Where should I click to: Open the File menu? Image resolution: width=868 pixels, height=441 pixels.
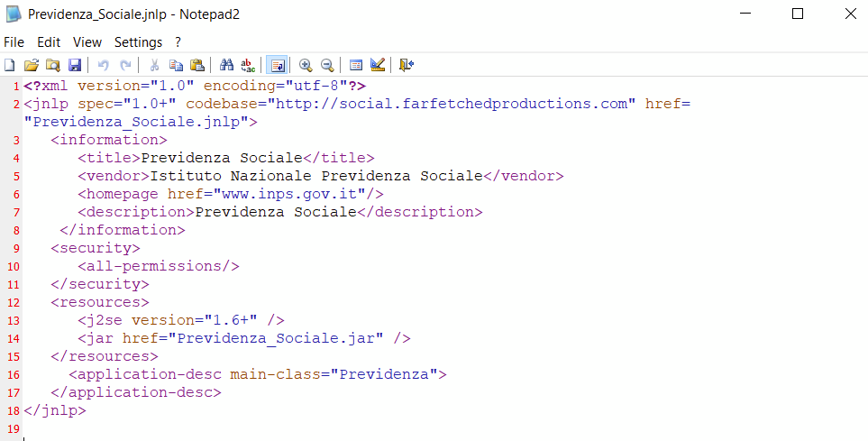click(14, 42)
